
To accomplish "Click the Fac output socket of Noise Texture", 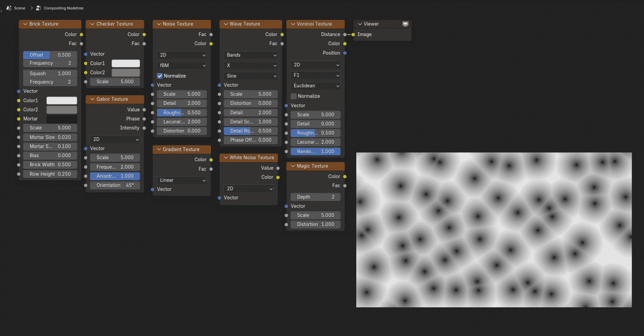I will click(211, 34).
